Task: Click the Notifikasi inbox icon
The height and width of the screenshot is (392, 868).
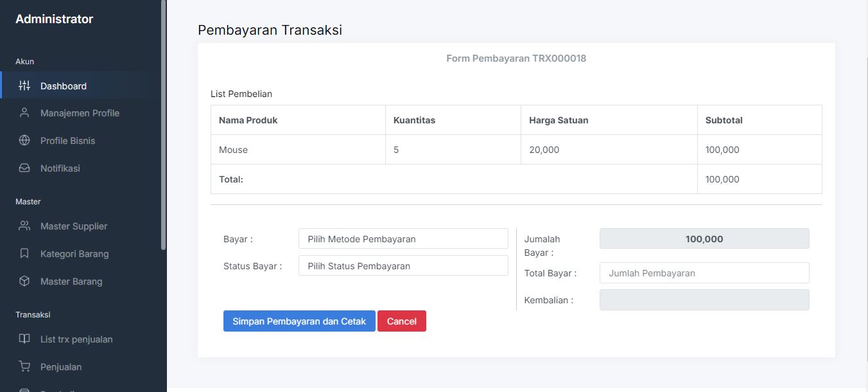Action: pyautogui.click(x=24, y=168)
